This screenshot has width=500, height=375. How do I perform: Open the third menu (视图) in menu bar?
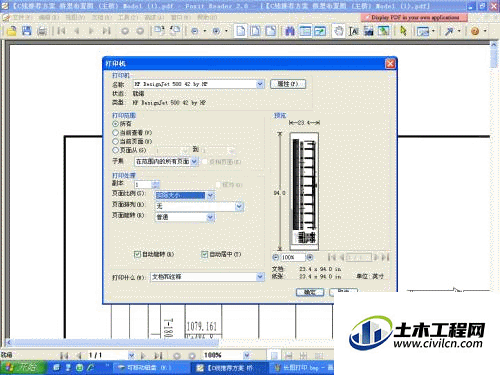(x=75, y=17)
